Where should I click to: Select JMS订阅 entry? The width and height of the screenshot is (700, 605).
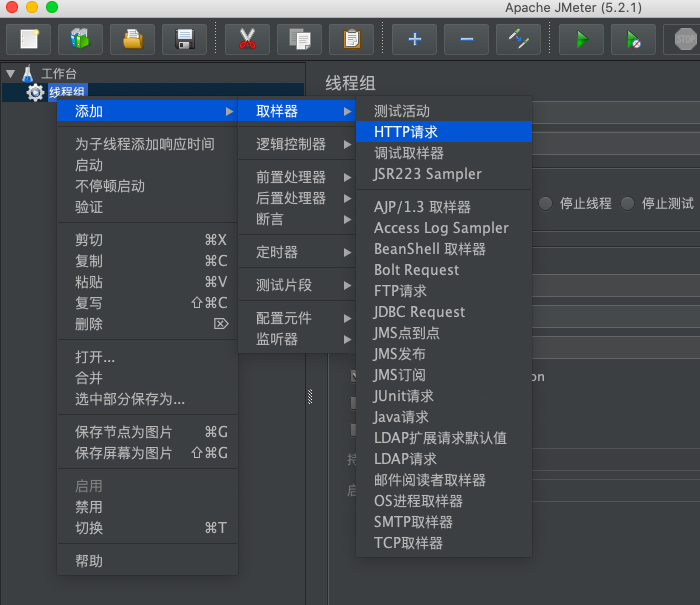click(x=444, y=375)
